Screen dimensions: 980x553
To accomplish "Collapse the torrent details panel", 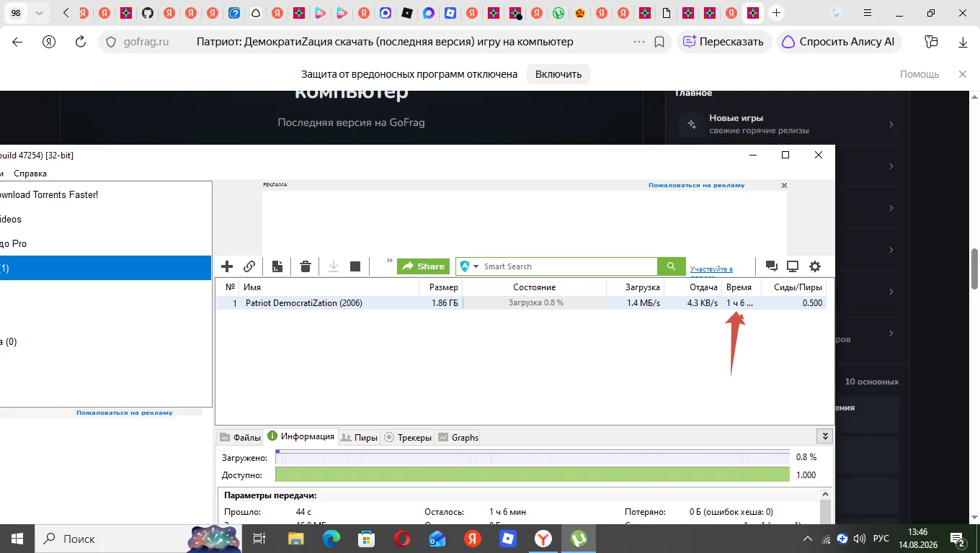I will pos(825,436).
